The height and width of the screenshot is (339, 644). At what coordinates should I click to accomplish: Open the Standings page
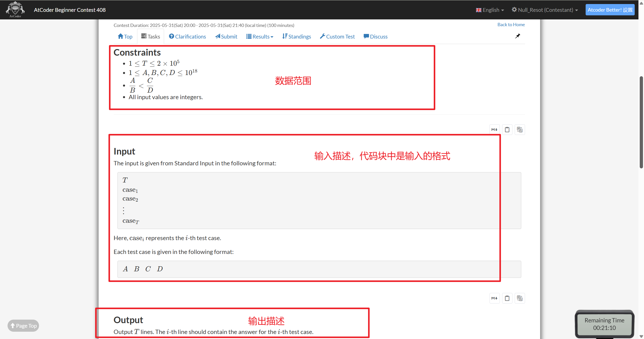pos(296,36)
